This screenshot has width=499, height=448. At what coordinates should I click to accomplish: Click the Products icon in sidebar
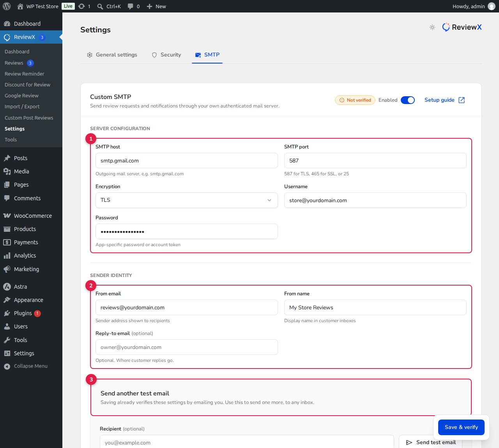click(7, 229)
